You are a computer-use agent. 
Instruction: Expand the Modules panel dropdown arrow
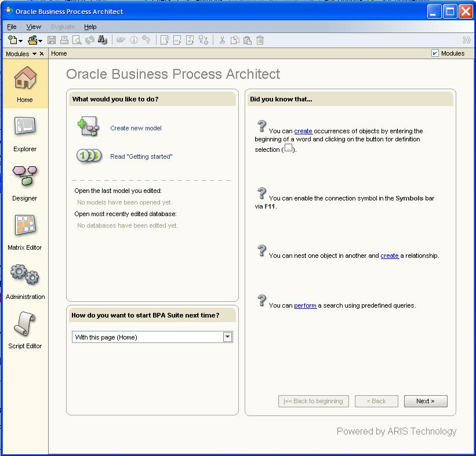click(x=34, y=54)
